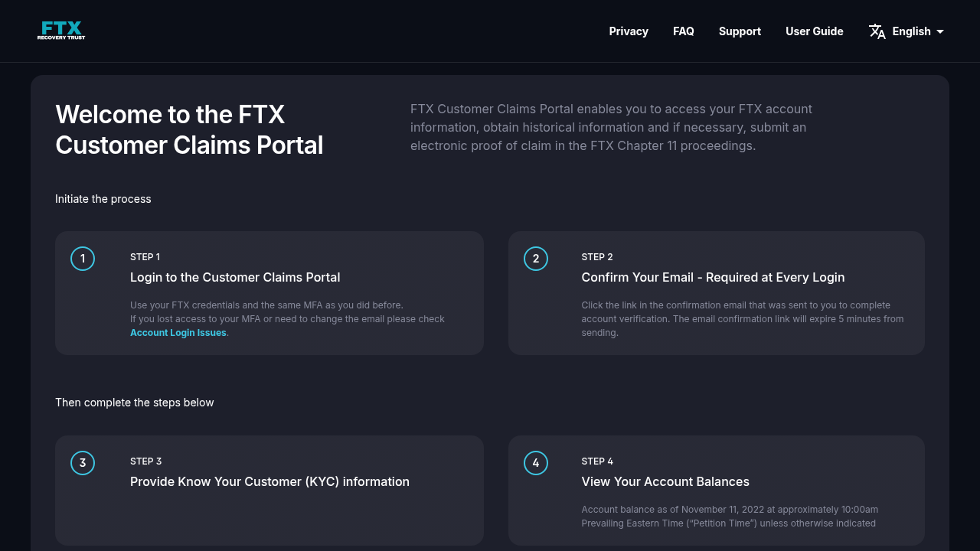
Task: Click the step 3 circle icon
Action: point(83,463)
